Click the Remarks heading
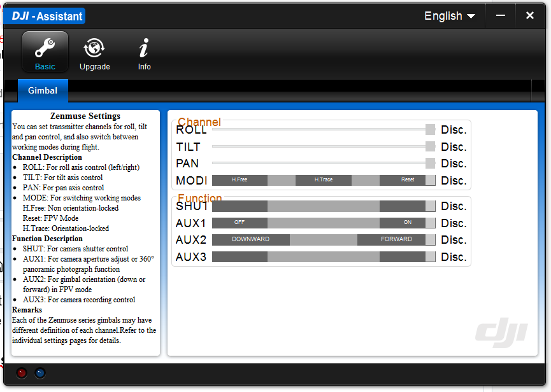The height and width of the screenshot is (392, 551). coord(27,309)
